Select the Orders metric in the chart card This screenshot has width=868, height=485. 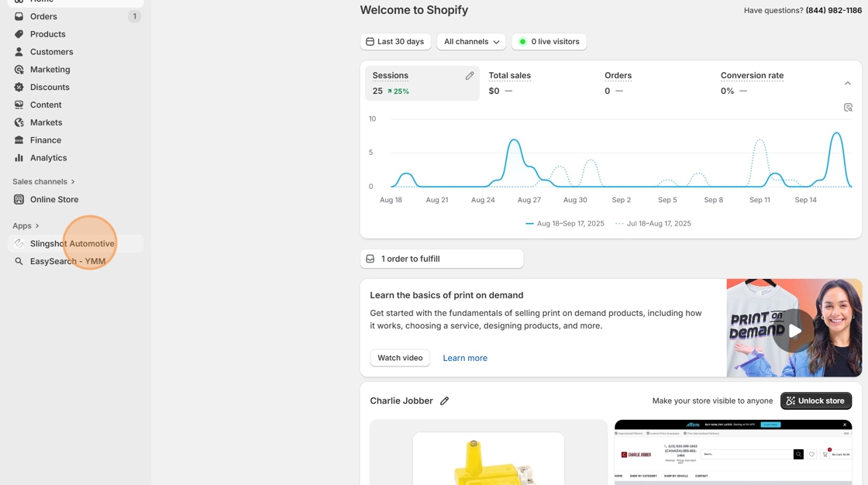tap(618, 83)
